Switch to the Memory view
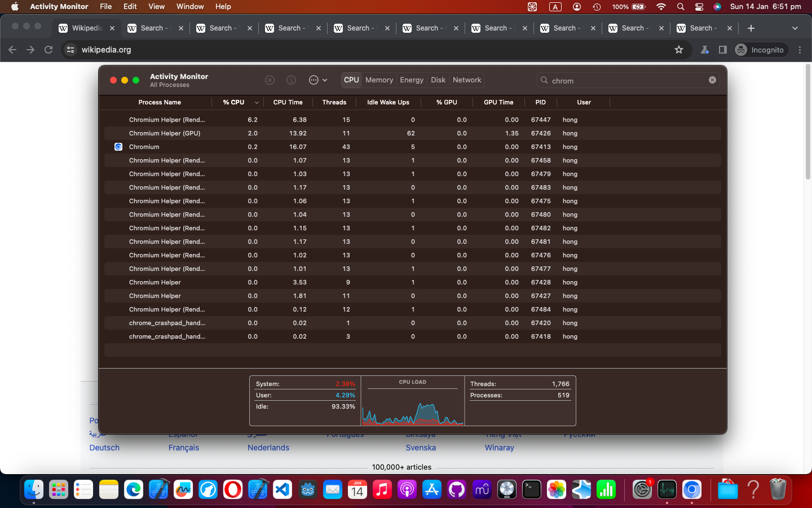The image size is (812, 508). pyautogui.click(x=379, y=80)
